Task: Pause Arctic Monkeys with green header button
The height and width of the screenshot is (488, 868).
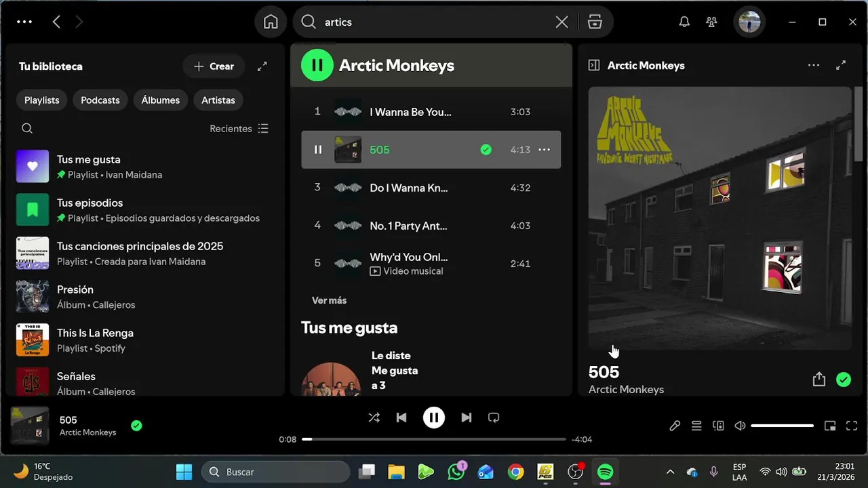Action: tap(317, 65)
